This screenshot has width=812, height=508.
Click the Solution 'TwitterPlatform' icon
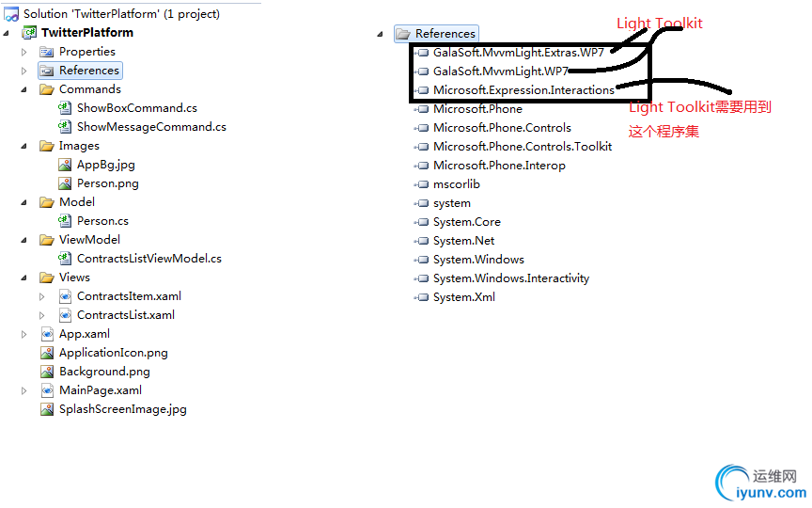[11, 14]
